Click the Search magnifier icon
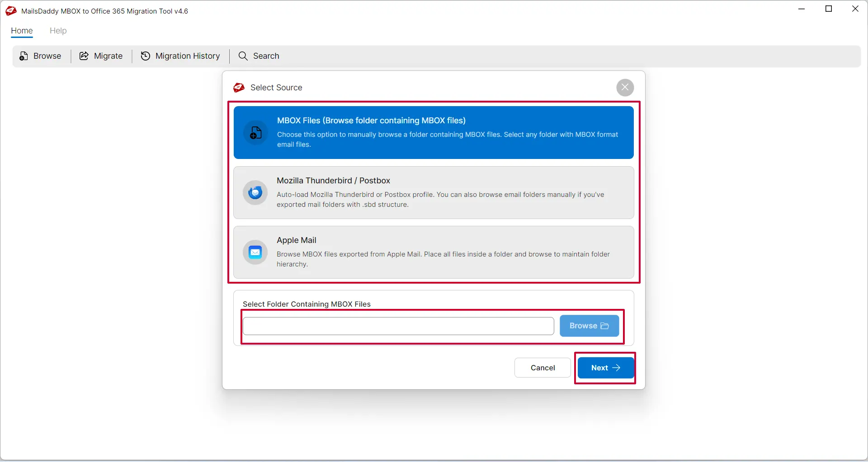Screen dimensions: 868x462 click(243, 56)
